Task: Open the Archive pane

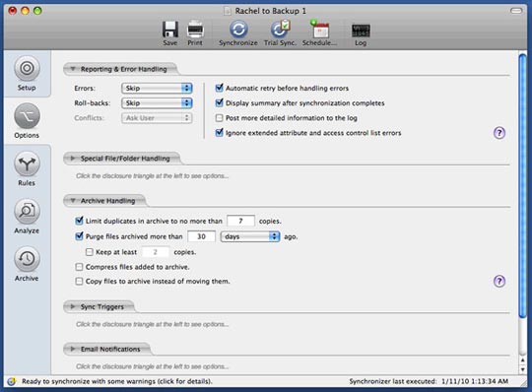Action: (x=27, y=264)
